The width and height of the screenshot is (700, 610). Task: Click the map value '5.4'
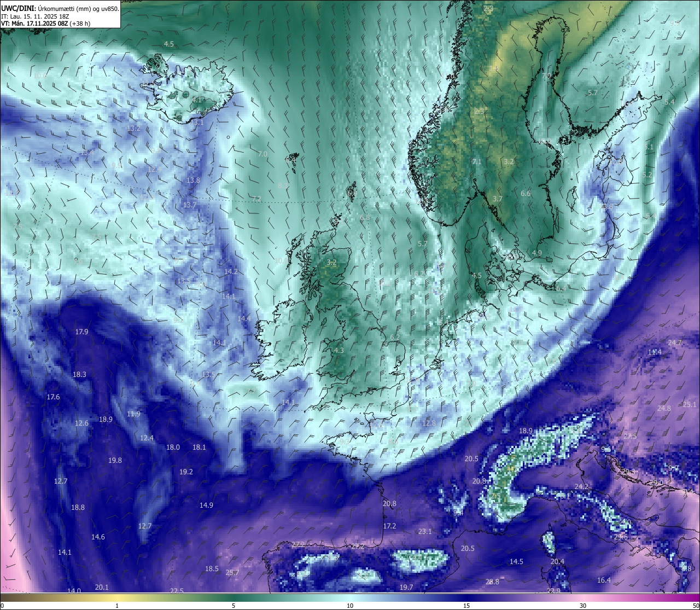[669, 102]
